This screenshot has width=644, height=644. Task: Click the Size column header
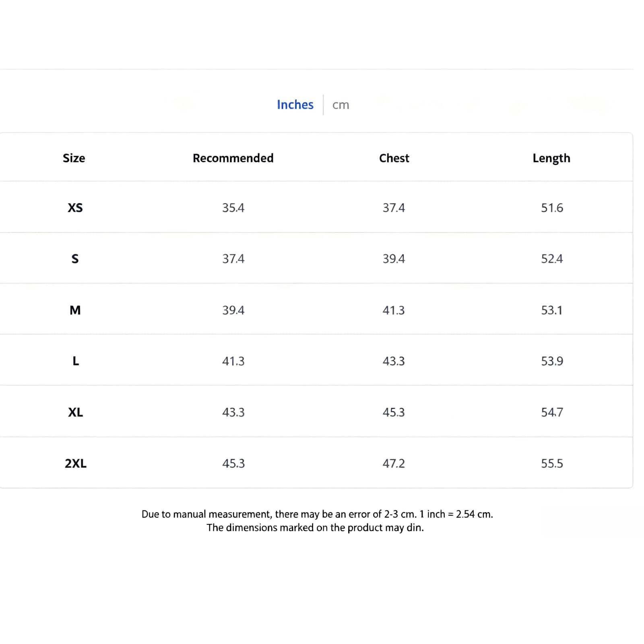[74, 158]
